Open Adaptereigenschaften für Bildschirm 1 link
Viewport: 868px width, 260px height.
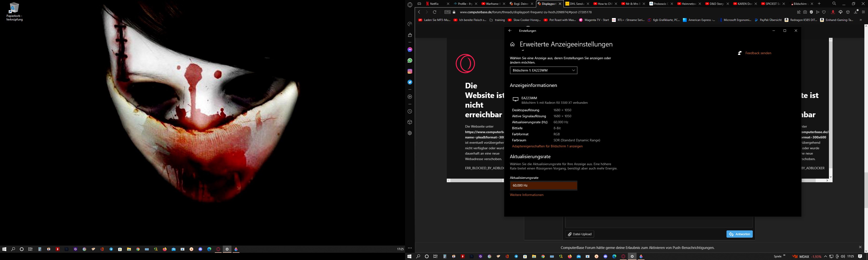pyautogui.click(x=547, y=146)
